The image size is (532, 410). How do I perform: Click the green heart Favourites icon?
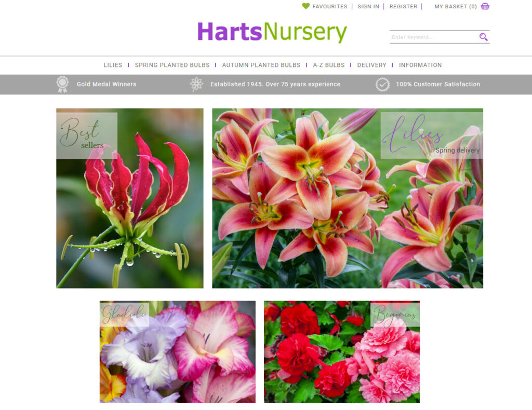305,6
